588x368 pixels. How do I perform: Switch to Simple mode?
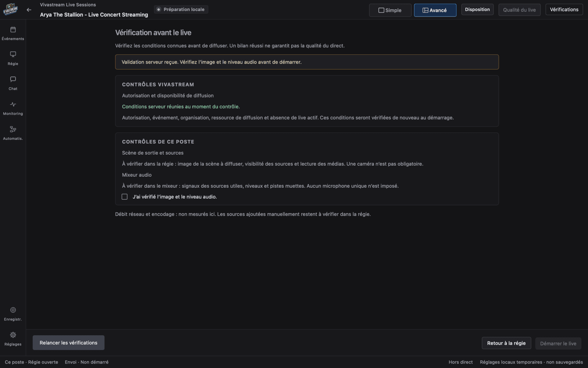(390, 10)
